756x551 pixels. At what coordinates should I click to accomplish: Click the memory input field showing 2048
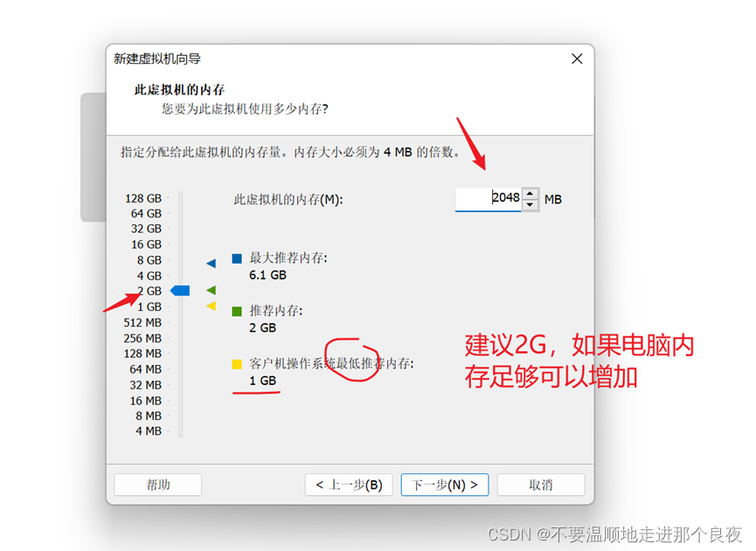click(489, 198)
